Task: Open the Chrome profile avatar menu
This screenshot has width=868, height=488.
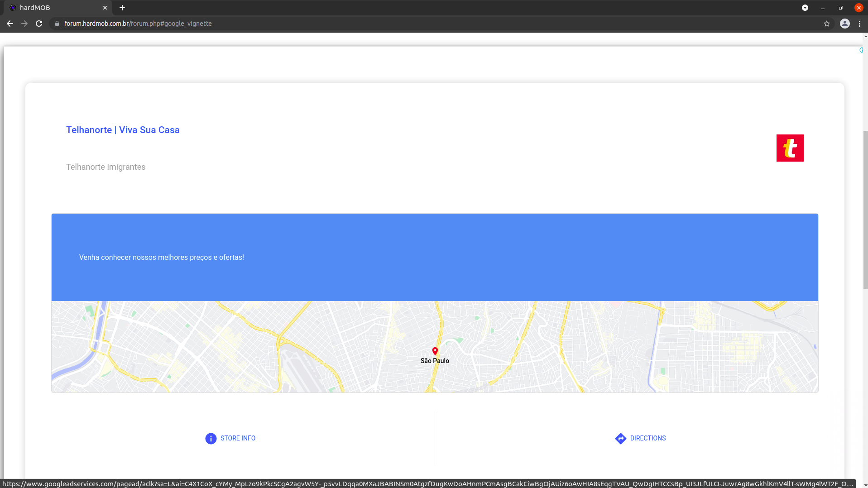Action: click(845, 24)
